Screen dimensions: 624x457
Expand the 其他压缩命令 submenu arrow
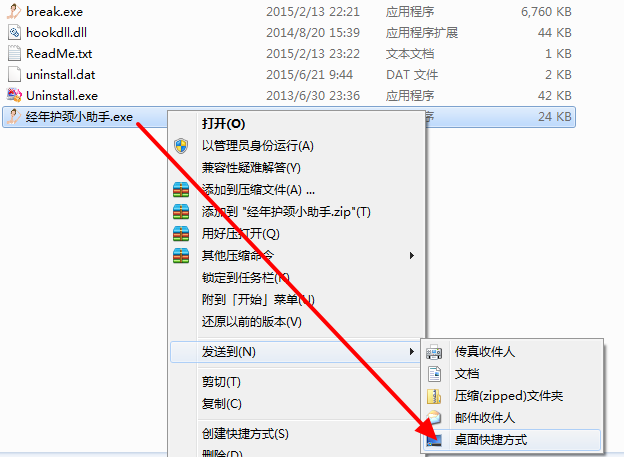point(412,256)
